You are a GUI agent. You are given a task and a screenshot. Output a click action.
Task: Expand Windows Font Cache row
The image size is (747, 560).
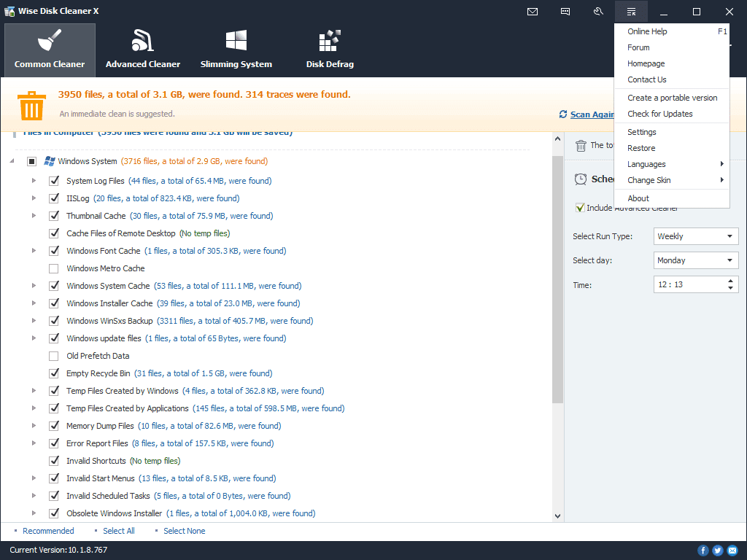(x=34, y=251)
